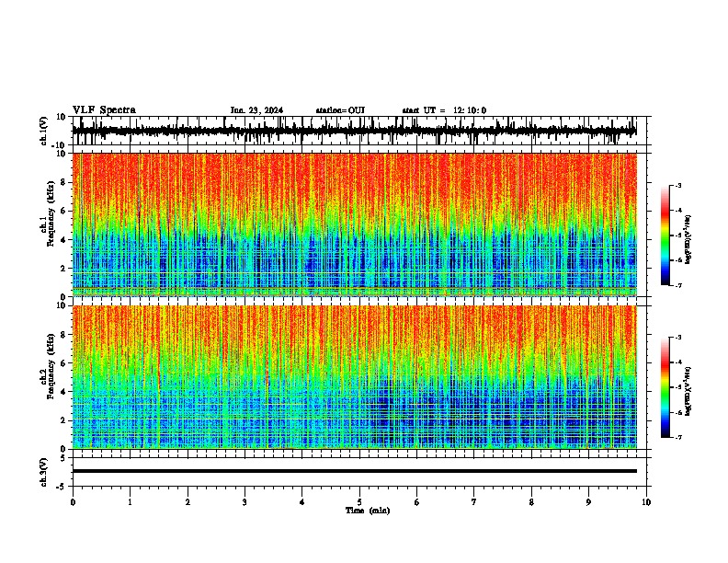Click the station=OUJ label
Viewport: 728px width, 563px height.
340,110
